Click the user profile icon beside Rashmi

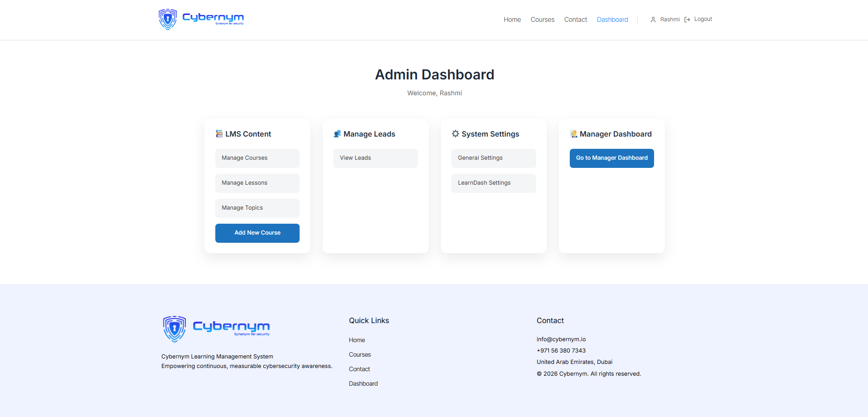click(x=653, y=20)
